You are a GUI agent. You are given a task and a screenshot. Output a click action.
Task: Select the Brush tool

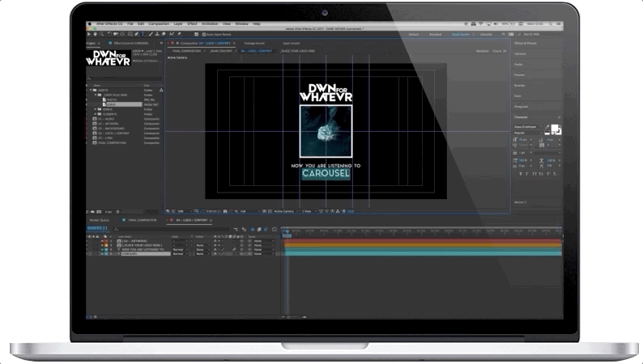click(x=151, y=35)
